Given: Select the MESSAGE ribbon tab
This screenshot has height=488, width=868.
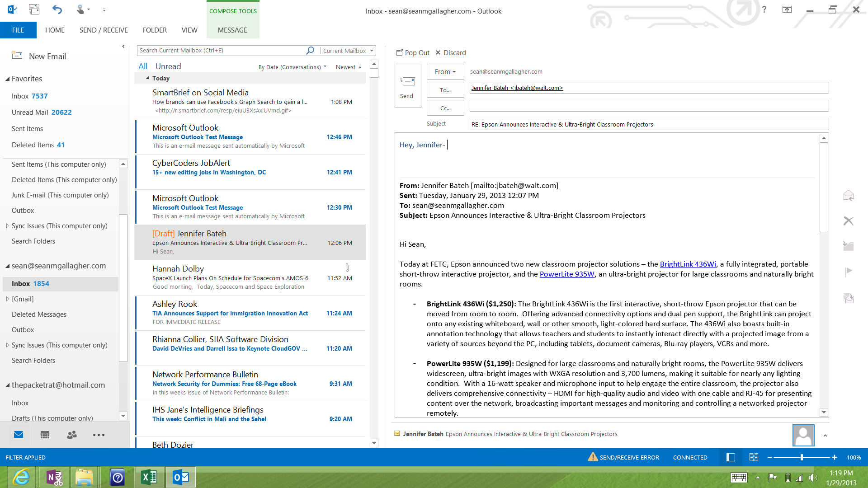Looking at the screenshot, I should (232, 30).
